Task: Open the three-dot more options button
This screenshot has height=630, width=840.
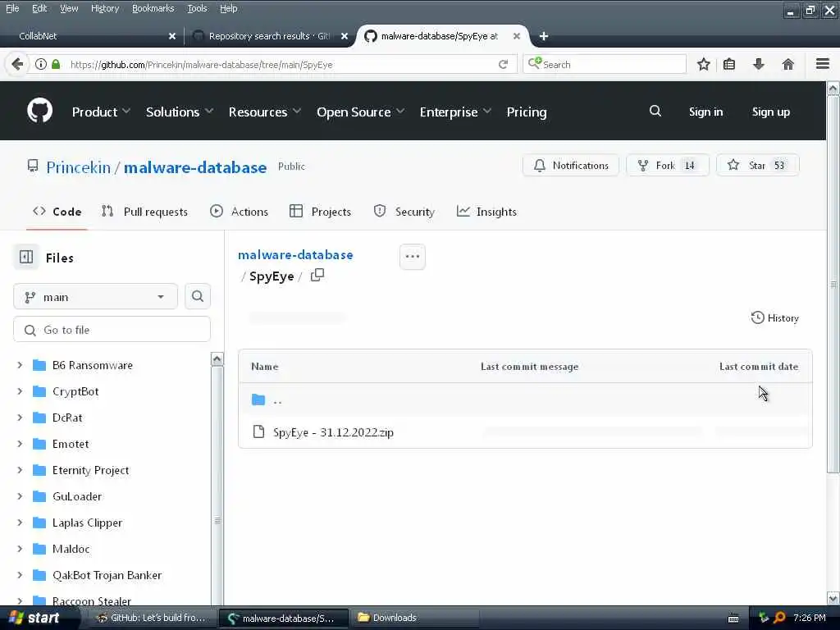Action: (x=413, y=257)
